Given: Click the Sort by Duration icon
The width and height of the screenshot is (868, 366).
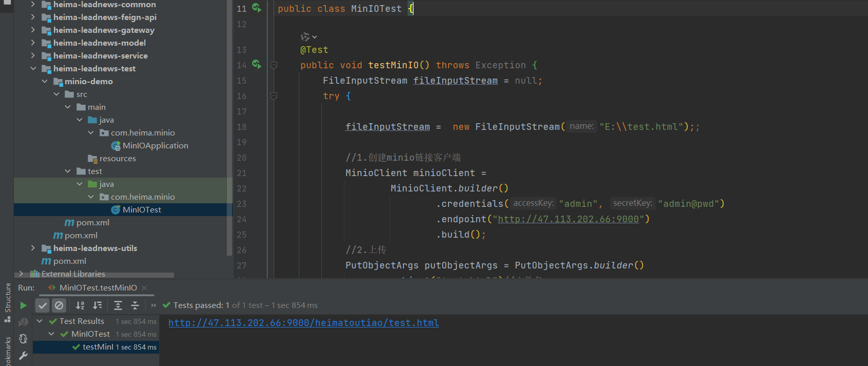Looking at the screenshot, I should [x=97, y=305].
